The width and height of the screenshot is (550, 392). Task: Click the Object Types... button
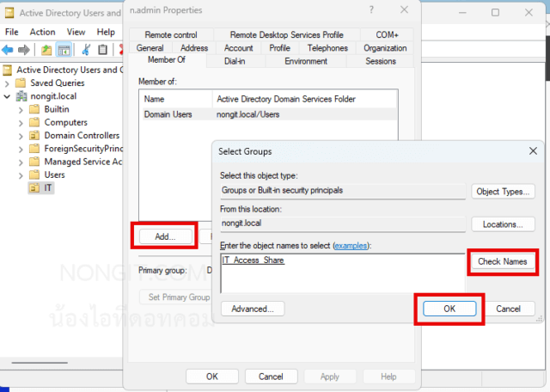coord(503,192)
